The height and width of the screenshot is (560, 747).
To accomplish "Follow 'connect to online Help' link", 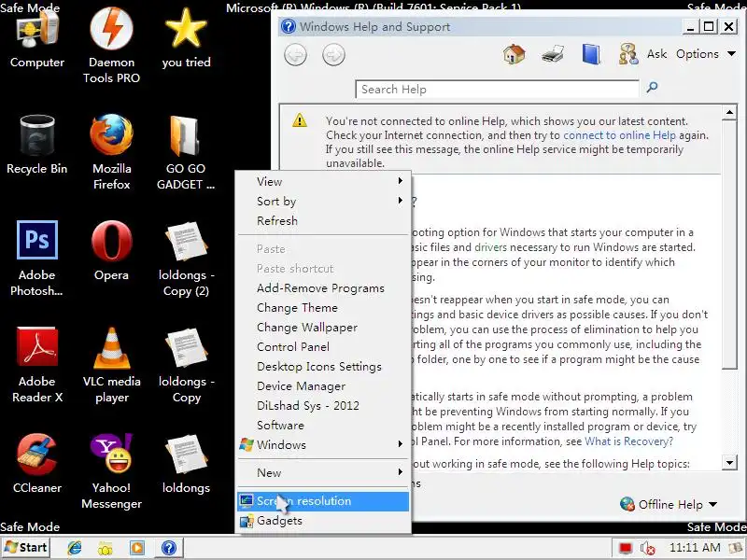I will [619, 135].
